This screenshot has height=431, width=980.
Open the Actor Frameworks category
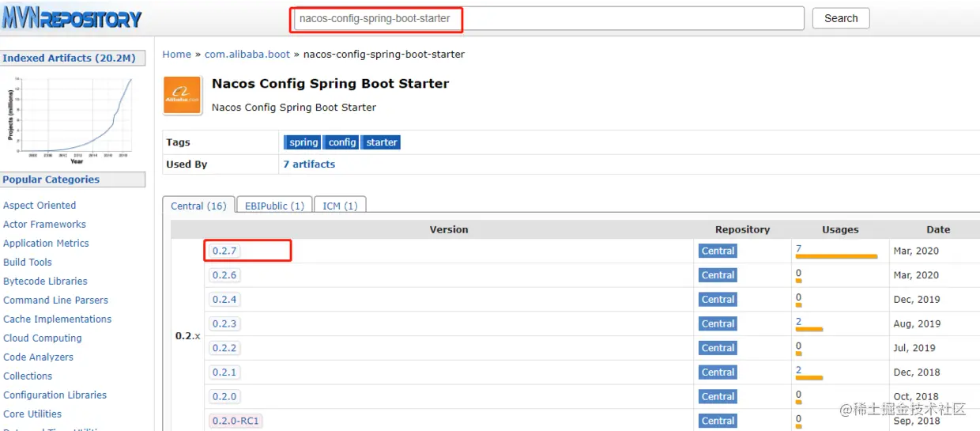(x=44, y=224)
